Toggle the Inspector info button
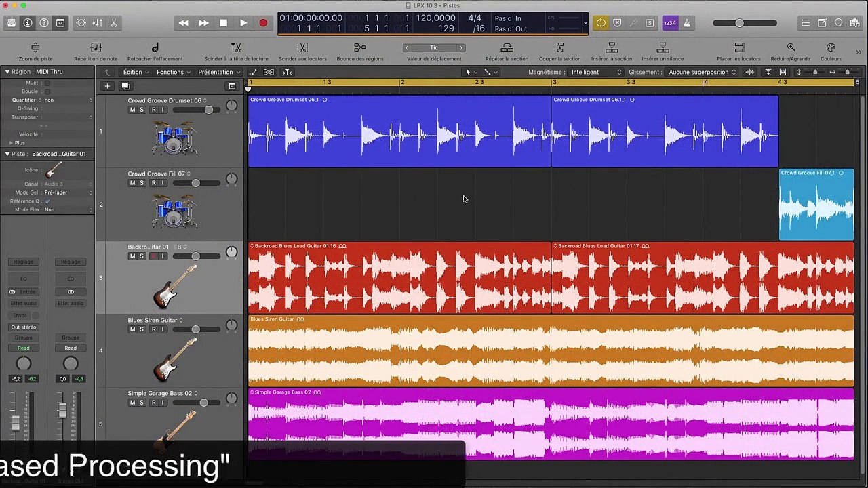Screen dimensions: 868x488 click(27, 23)
